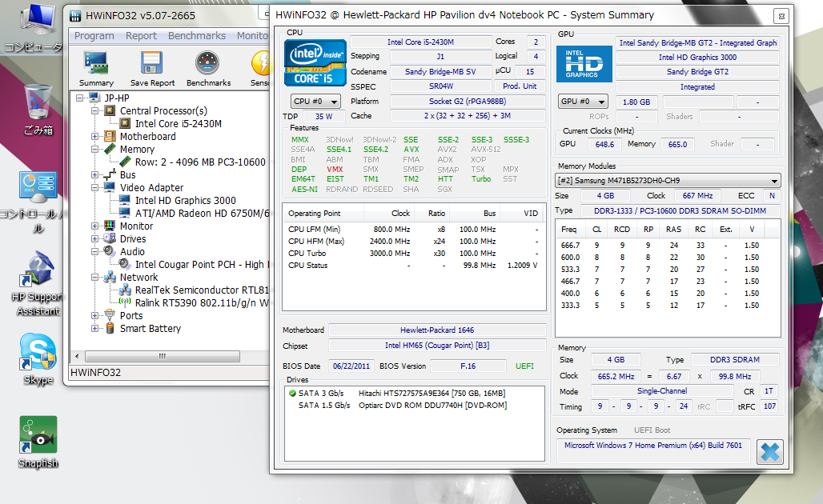The width and height of the screenshot is (823, 504).
Task: Click the Bus icon in tree
Action: point(110,174)
